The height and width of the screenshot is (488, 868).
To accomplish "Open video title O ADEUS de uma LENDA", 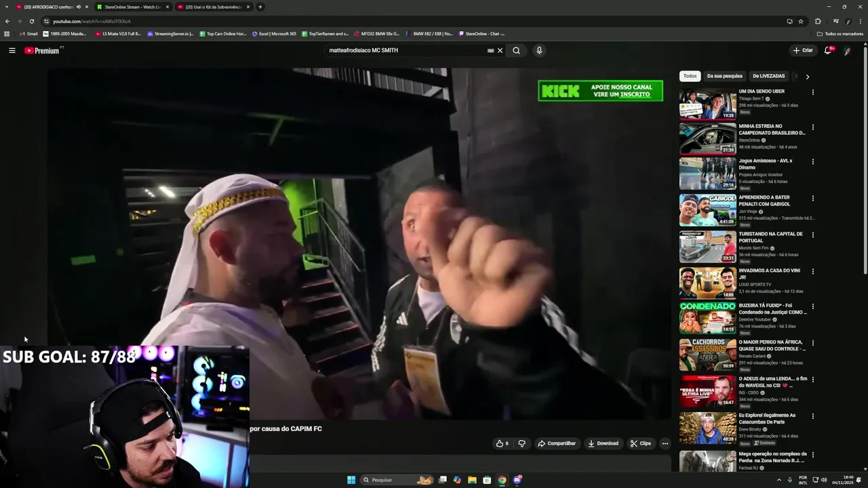I will coord(773,382).
